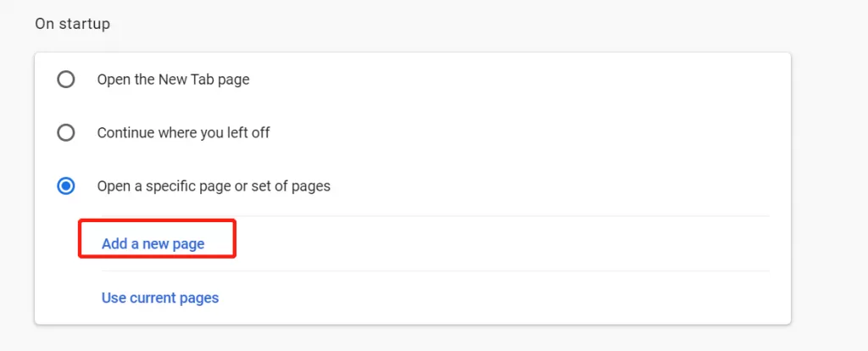Click the "Use current pages" link
The height and width of the screenshot is (351, 868).
click(x=160, y=298)
